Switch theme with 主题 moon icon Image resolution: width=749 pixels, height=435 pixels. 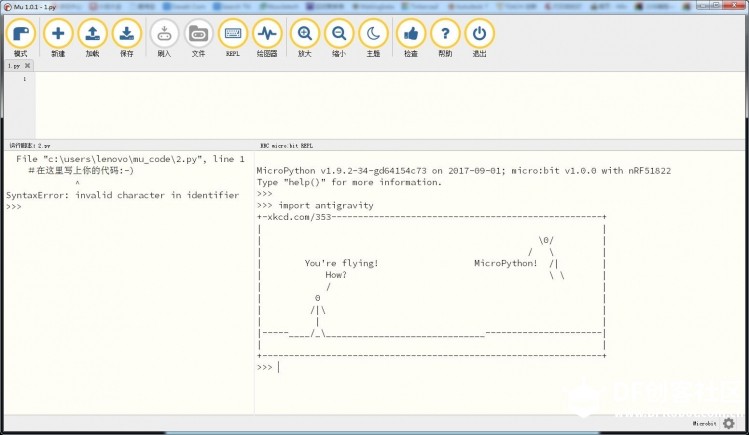click(x=373, y=38)
